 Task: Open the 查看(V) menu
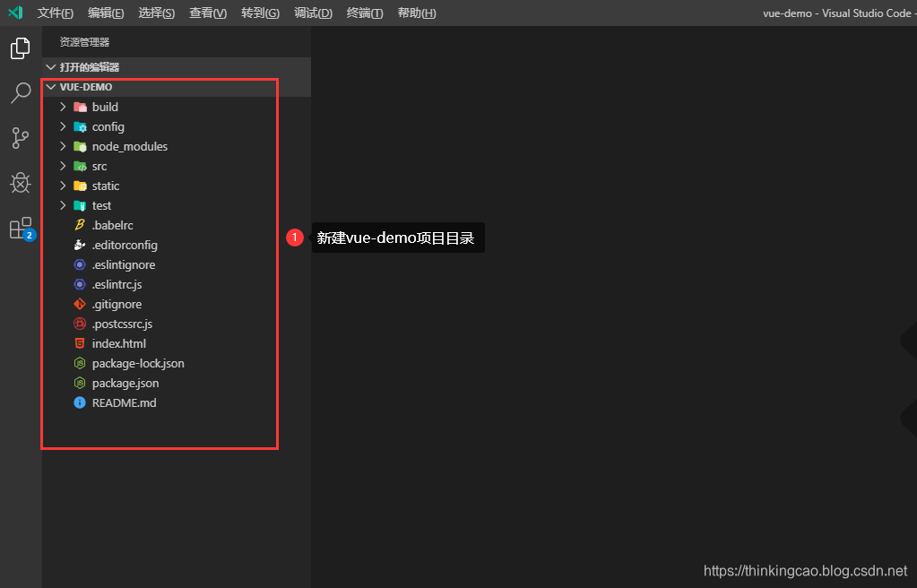(x=208, y=13)
